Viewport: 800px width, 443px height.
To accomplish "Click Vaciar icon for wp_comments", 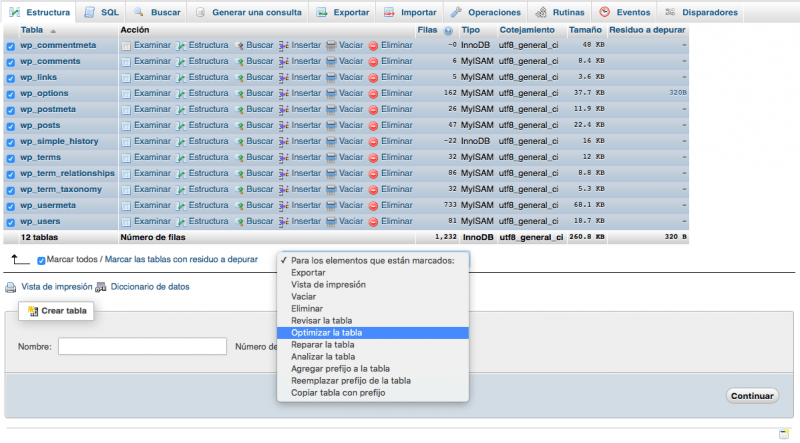I will point(331,62).
